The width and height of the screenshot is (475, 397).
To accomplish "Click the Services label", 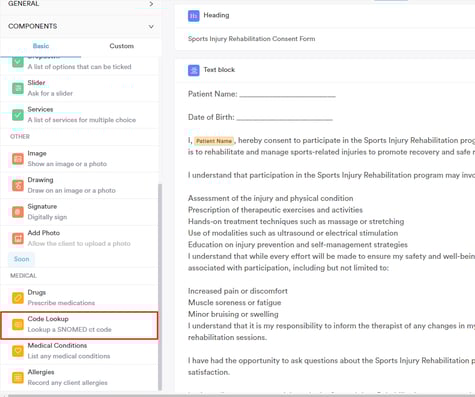I will pos(40,109).
